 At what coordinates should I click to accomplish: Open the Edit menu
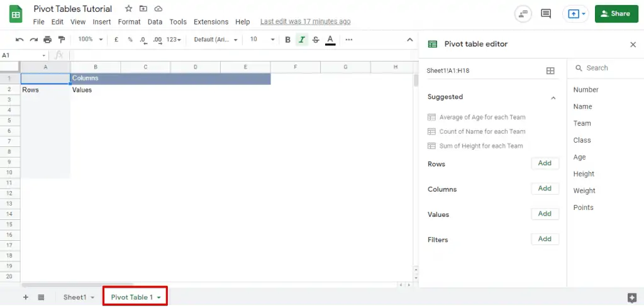57,22
